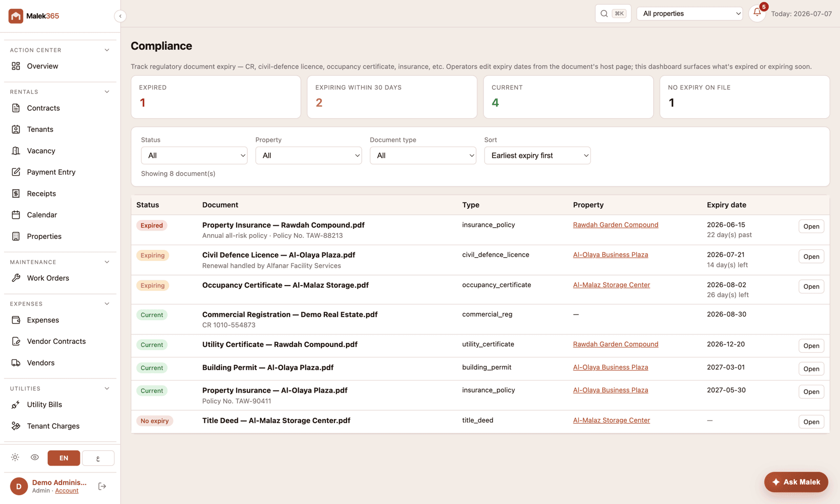Open the Status filter dropdown

coord(194,155)
